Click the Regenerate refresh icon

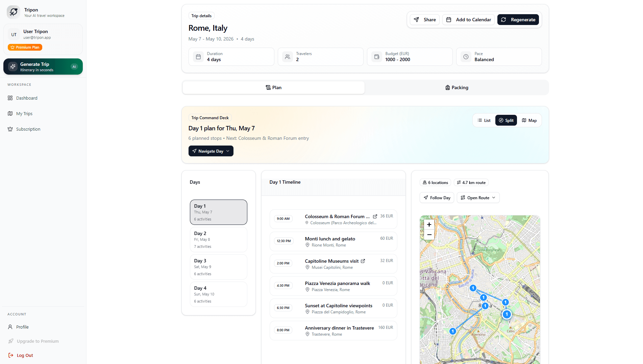(x=503, y=20)
